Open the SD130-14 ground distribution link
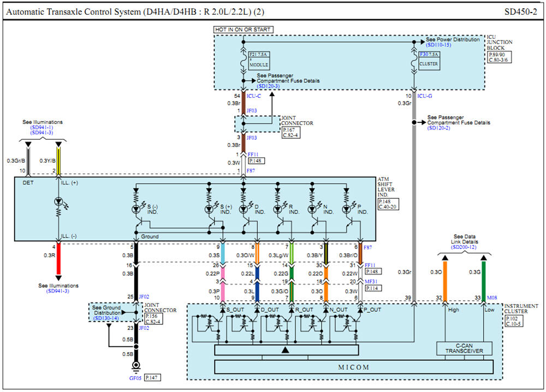 (x=106, y=318)
